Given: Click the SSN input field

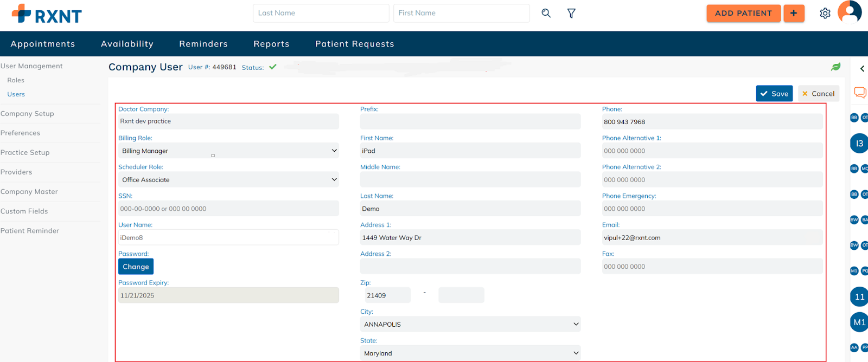Looking at the screenshot, I should click(228, 209).
